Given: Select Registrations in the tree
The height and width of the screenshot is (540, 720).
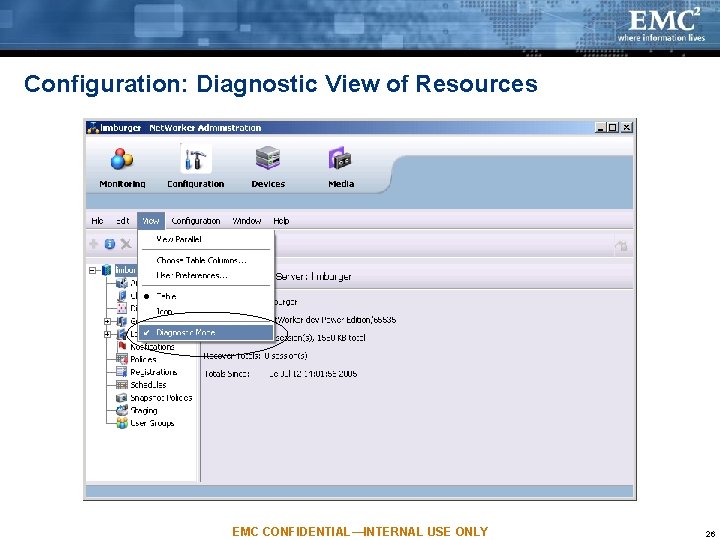Looking at the screenshot, I should pyautogui.click(x=154, y=372).
